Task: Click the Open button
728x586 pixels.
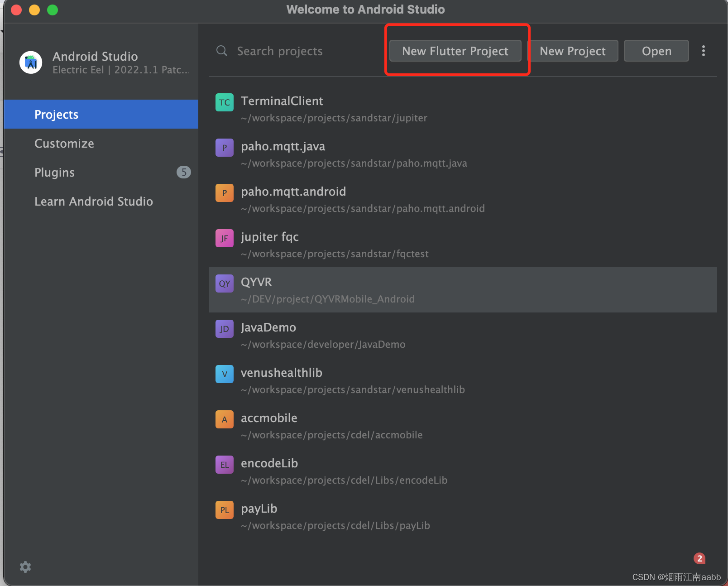Action: [x=656, y=51]
